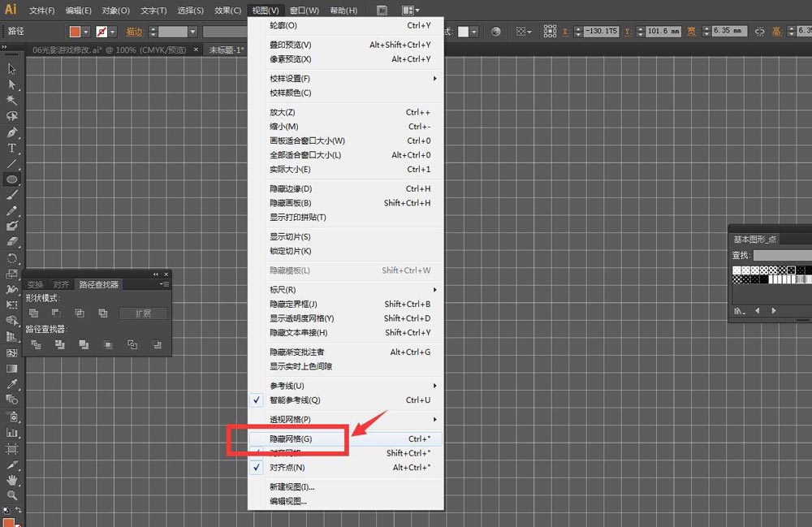The height and width of the screenshot is (527, 812).
Task: Pick the Paintbrush tool
Action: click(x=11, y=194)
